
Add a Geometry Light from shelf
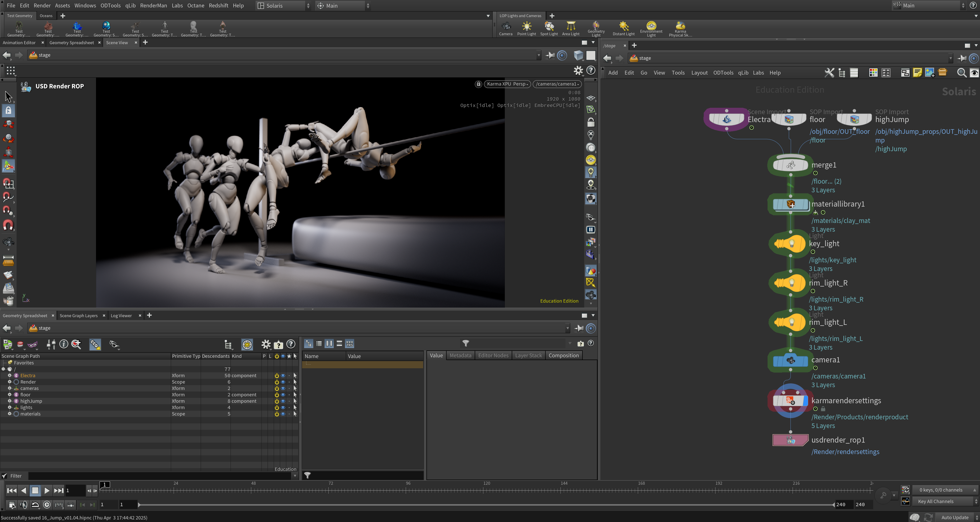(596, 29)
